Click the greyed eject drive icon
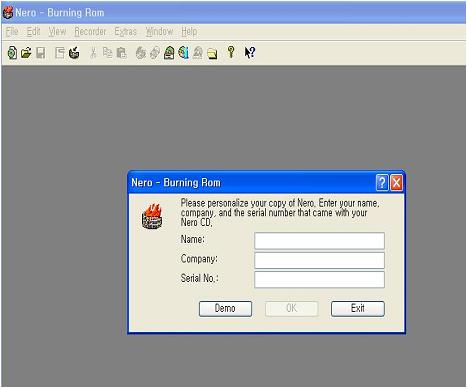This screenshot has height=389, width=467. click(x=198, y=53)
